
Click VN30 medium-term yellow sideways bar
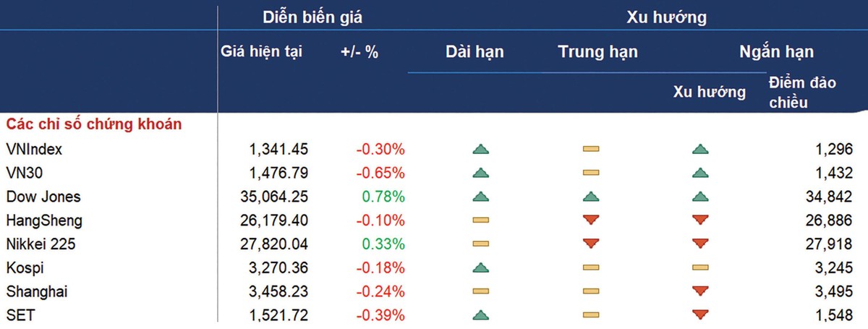591,174
